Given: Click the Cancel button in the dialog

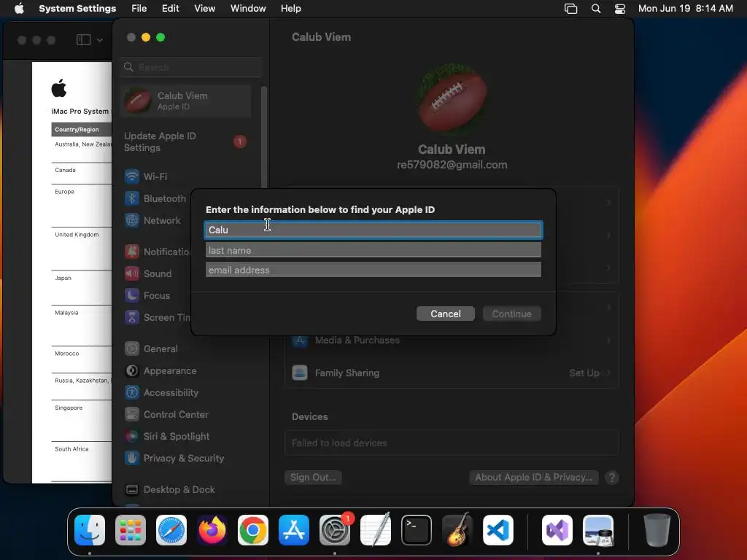Looking at the screenshot, I should 446,314.
